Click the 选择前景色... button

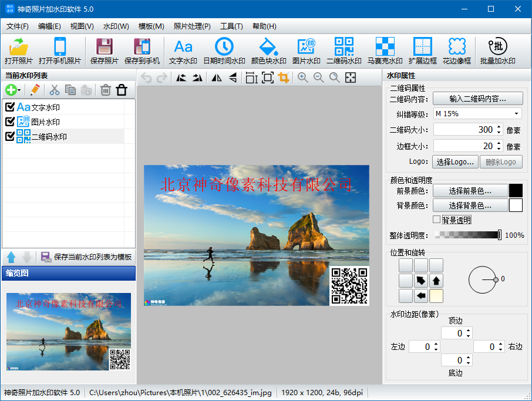[x=470, y=191]
